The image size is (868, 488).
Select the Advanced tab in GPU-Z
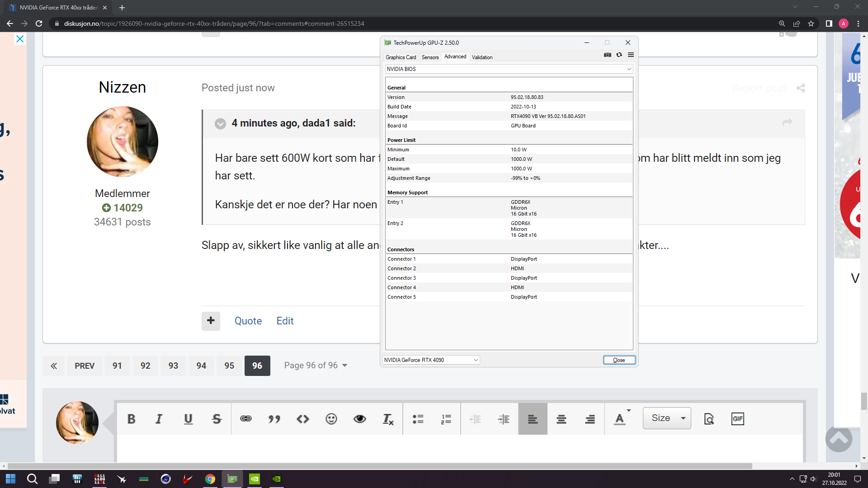point(455,56)
